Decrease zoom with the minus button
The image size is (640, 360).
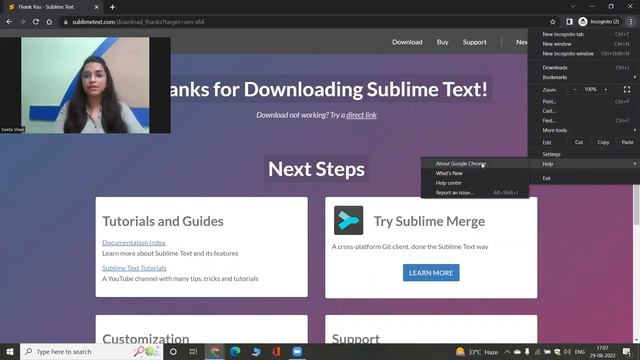pos(575,89)
